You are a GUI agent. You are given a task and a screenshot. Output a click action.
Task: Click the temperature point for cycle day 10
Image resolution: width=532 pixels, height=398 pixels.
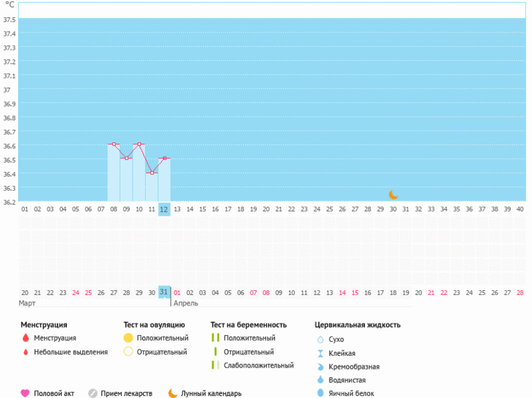pos(140,144)
